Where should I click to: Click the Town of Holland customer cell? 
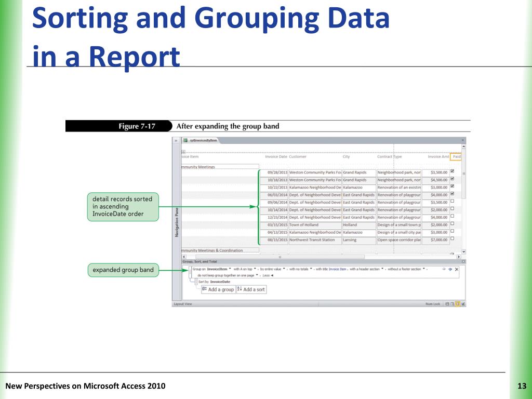315,225
